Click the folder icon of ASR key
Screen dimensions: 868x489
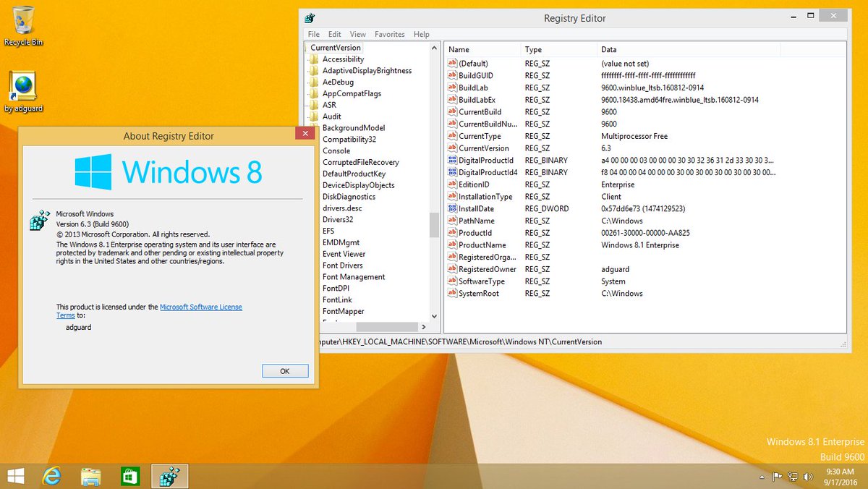314,105
